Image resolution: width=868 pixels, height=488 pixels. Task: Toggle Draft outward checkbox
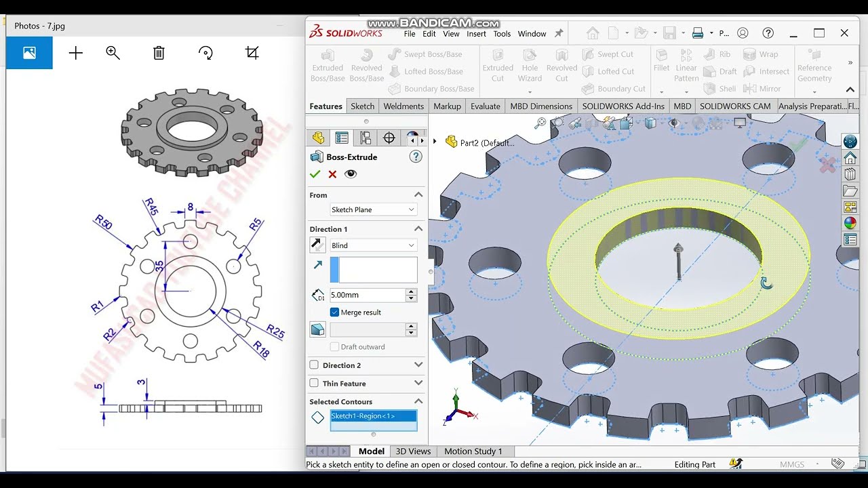[334, 347]
